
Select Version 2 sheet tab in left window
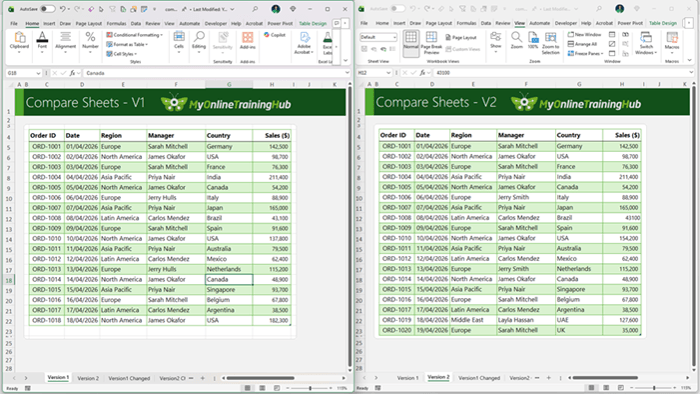coord(88,378)
